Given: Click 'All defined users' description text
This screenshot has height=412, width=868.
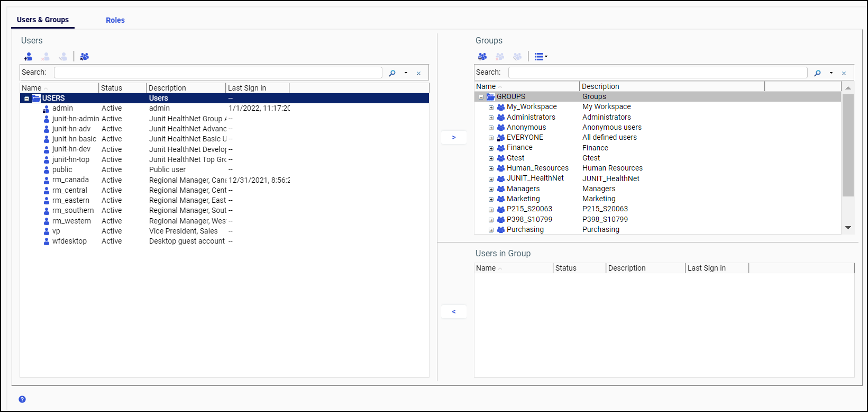Looking at the screenshot, I should (609, 137).
